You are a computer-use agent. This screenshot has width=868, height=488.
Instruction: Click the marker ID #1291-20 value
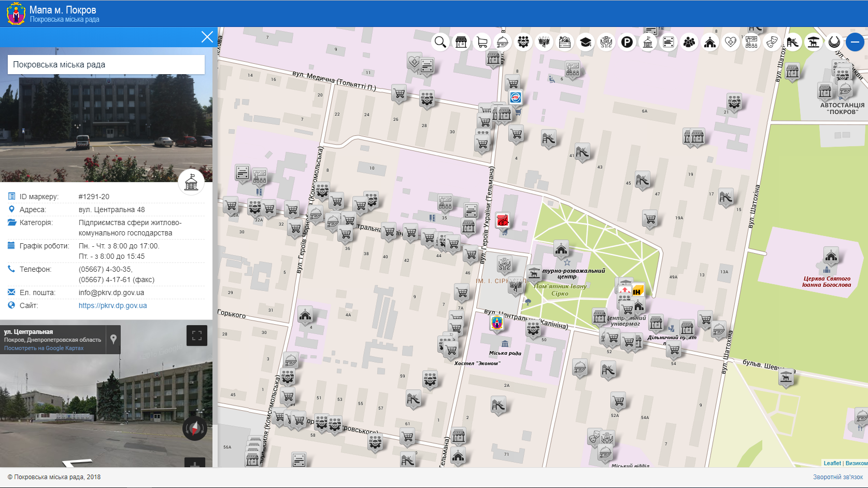tap(94, 197)
